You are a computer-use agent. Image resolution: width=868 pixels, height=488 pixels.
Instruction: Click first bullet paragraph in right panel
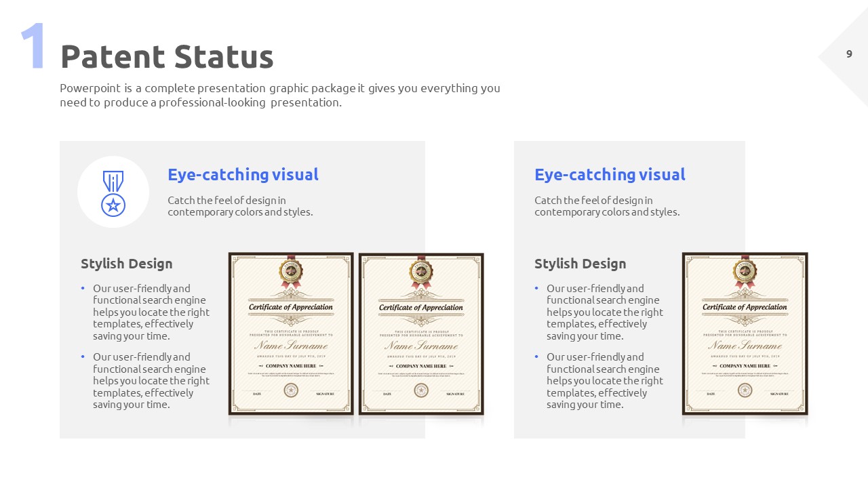click(x=605, y=312)
